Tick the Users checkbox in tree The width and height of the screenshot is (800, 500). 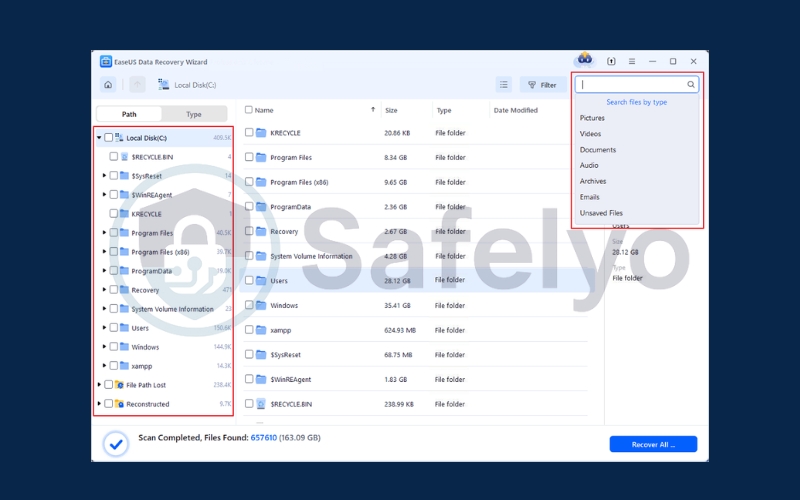point(113,328)
